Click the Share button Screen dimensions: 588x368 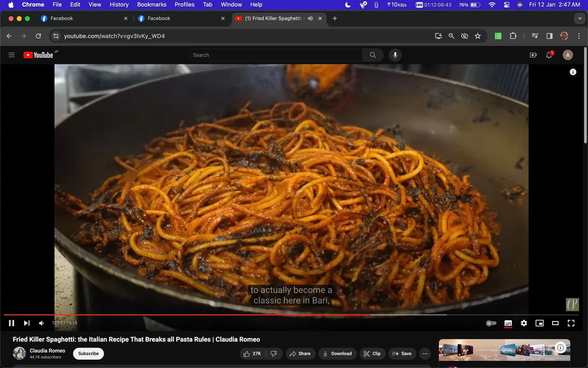pyautogui.click(x=300, y=353)
